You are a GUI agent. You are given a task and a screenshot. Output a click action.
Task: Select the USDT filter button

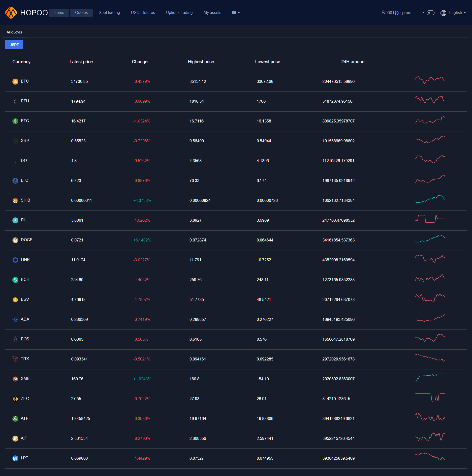pos(14,45)
